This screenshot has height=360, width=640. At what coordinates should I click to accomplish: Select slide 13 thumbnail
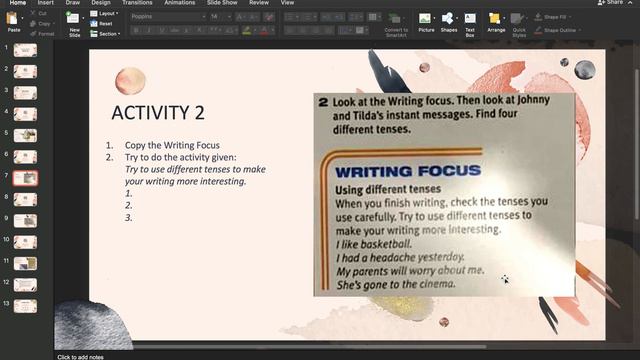25,306
